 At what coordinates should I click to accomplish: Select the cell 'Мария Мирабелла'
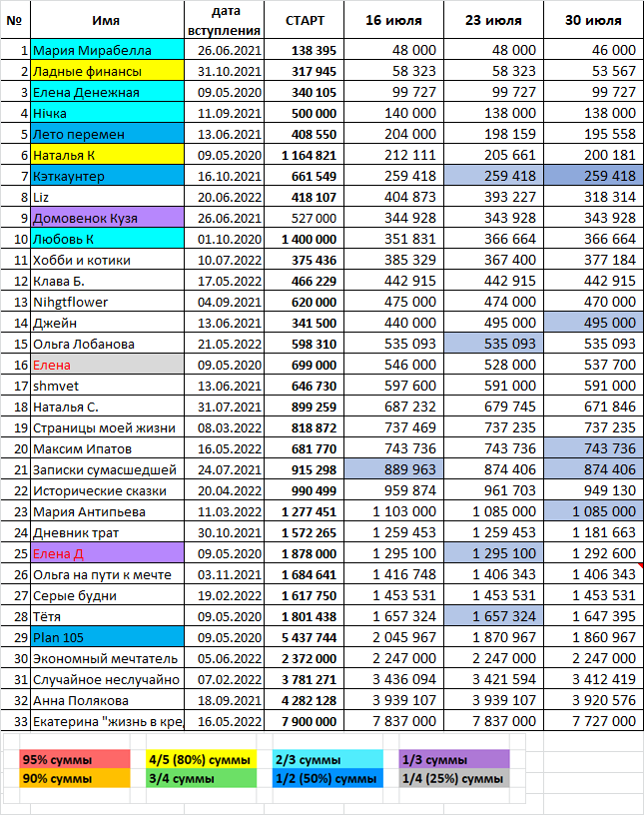coord(107,50)
